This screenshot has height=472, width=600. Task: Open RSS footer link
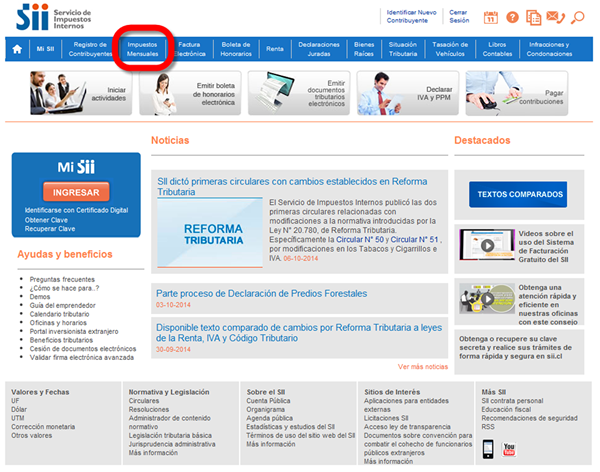point(488,427)
